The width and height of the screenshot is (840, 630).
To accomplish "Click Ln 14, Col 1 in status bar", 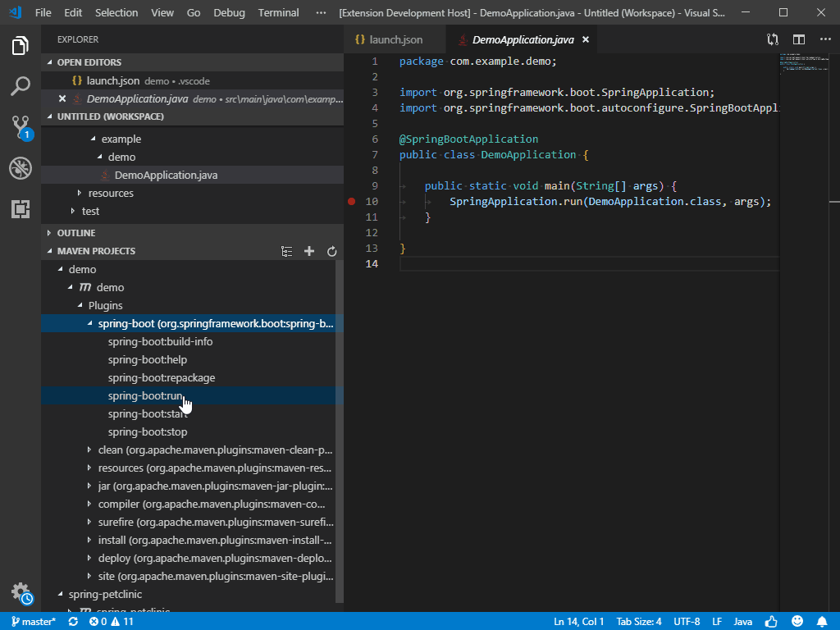I will click(x=578, y=622).
